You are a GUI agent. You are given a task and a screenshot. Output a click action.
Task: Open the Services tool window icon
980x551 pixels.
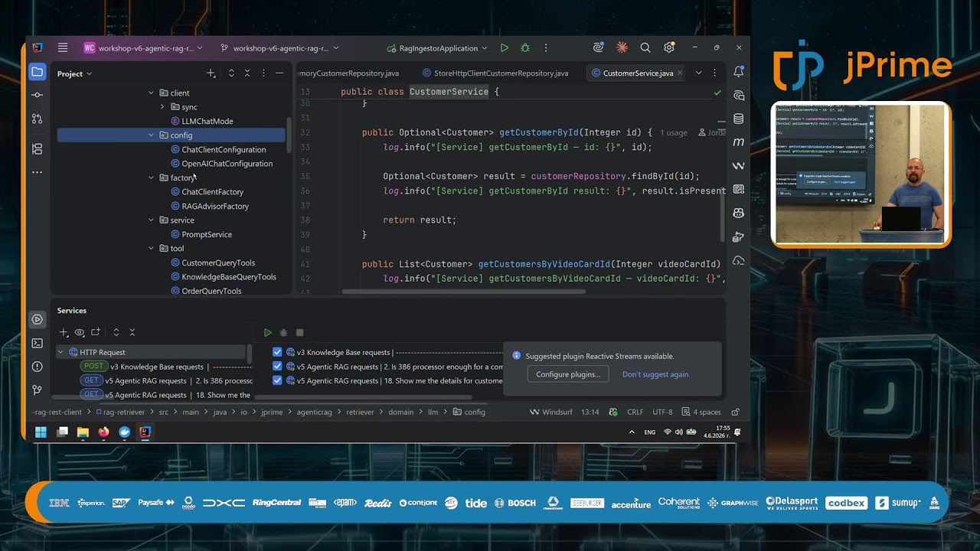pyautogui.click(x=37, y=319)
